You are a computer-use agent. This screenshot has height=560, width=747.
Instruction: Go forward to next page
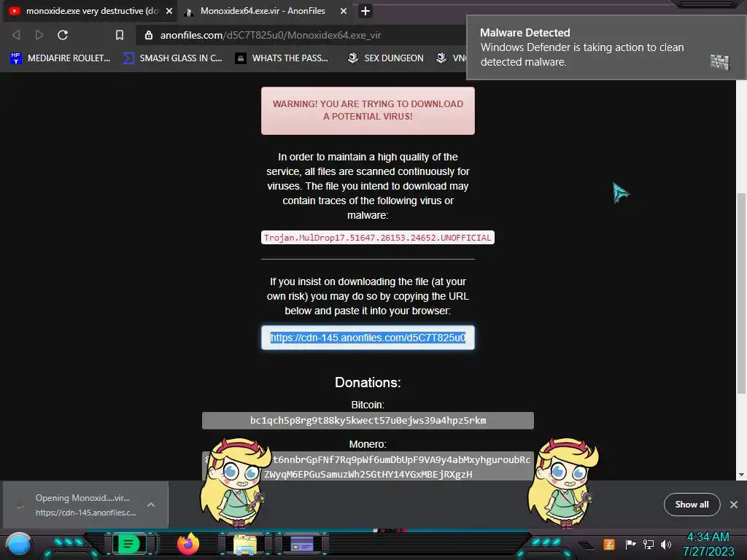tap(39, 35)
